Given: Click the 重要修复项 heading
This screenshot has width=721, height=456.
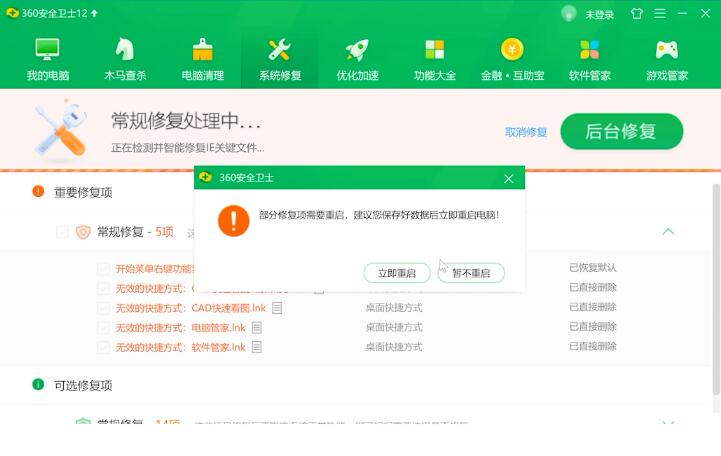Looking at the screenshot, I should 83,192.
